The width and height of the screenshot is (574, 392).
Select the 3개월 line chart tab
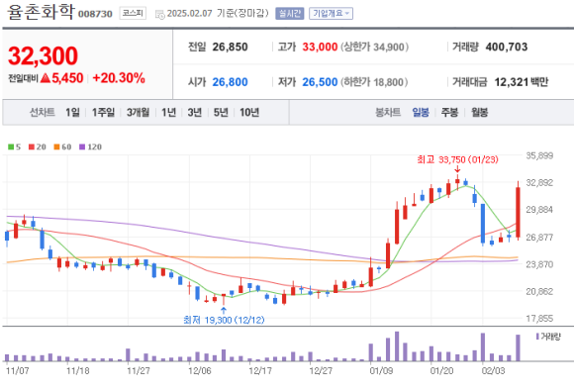[x=138, y=113]
